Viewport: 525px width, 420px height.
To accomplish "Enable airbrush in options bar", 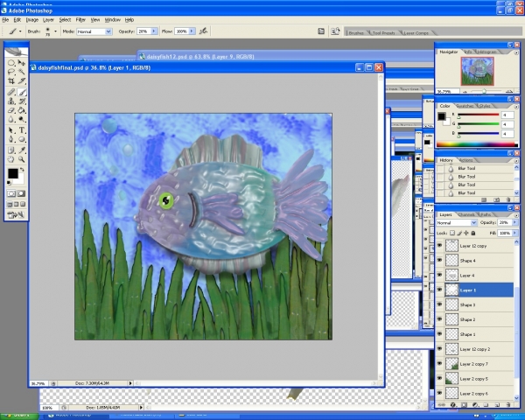I will [x=203, y=31].
